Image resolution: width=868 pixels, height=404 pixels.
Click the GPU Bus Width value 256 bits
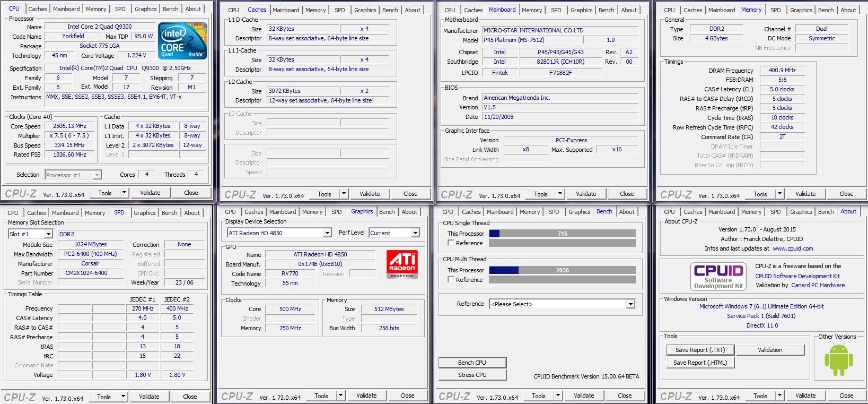389,328
